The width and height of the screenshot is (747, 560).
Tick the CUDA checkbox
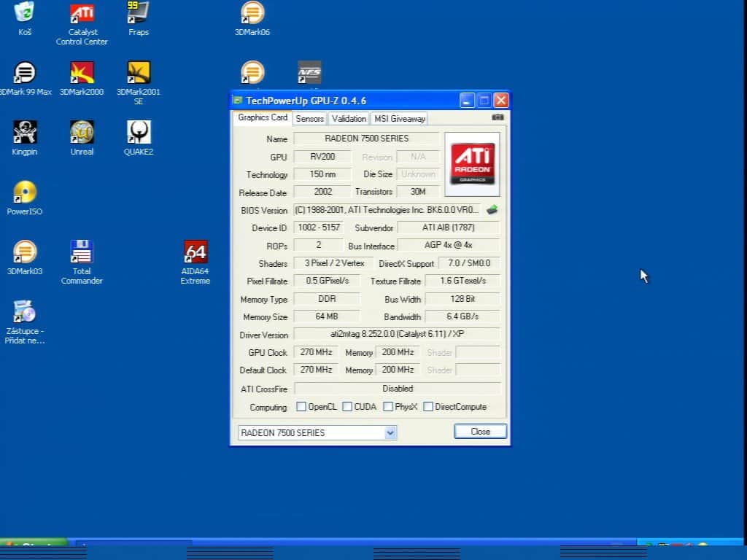coord(347,407)
